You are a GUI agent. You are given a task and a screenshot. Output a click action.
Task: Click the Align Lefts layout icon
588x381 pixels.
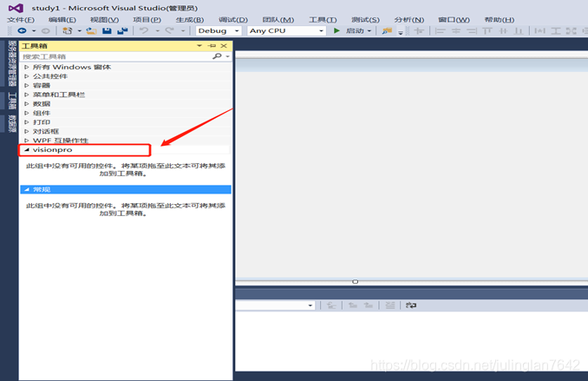coord(441,30)
